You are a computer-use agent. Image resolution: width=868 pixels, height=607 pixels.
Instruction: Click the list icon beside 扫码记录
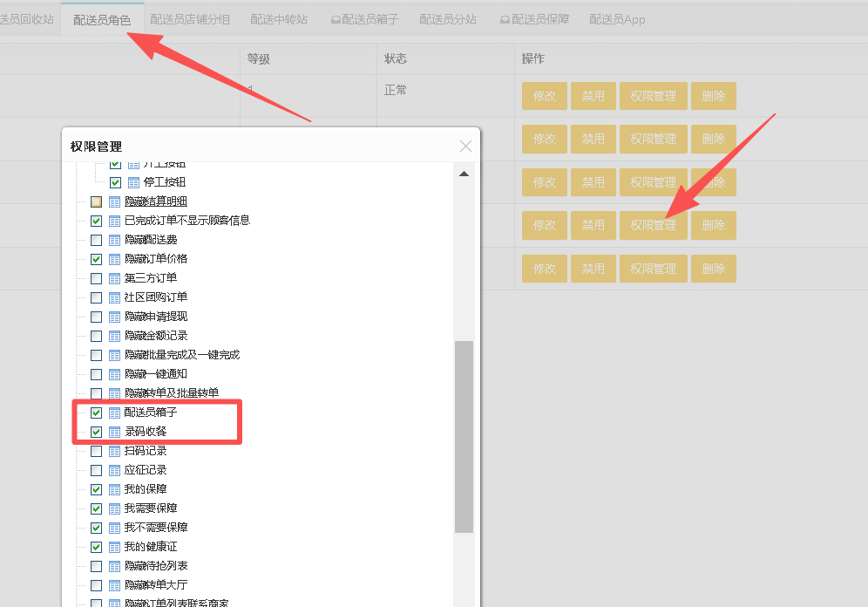[x=114, y=451]
